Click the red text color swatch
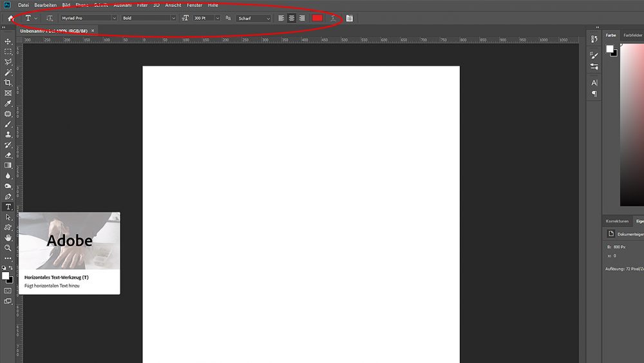 pos(317,18)
